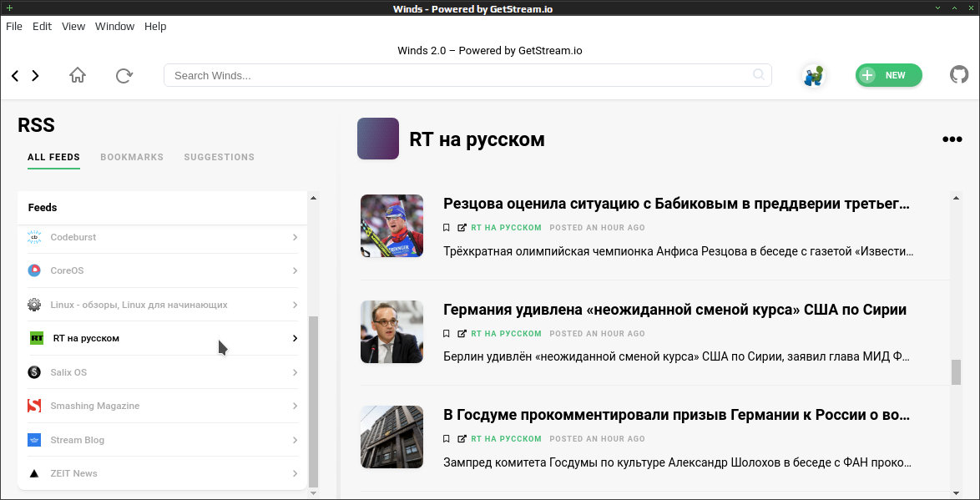980x500 pixels.
Task: Open the Window menu
Action: 114,26
